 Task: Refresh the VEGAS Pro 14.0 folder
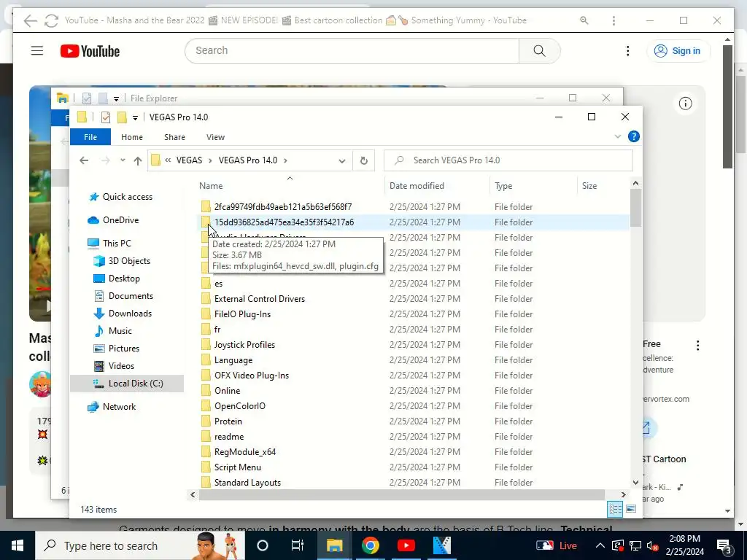[363, 160]
